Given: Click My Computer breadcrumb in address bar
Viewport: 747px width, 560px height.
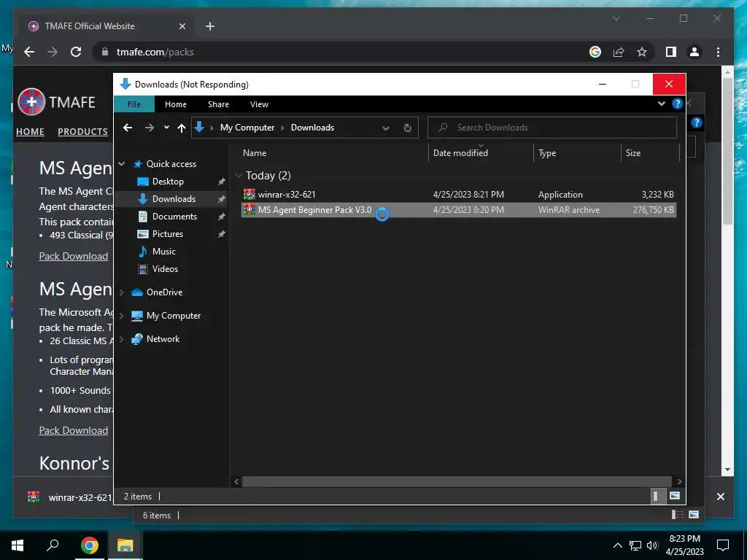Looking at the screenshot, I should pos(247,128).
